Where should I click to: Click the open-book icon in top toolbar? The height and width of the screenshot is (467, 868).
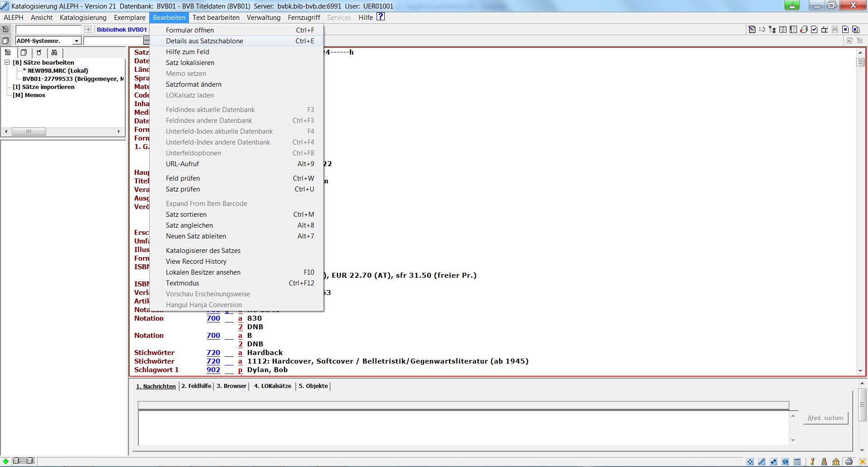783,30
